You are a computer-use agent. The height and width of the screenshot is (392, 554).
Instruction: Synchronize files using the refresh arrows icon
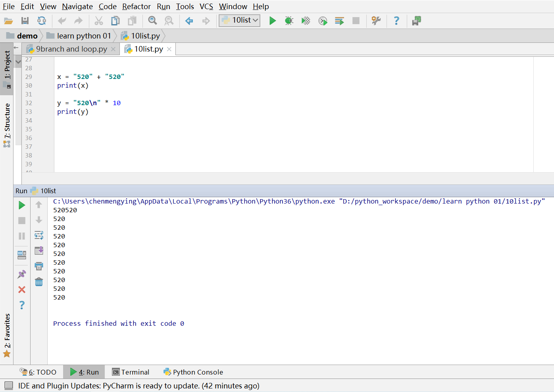pyautogui.click(x=41, y=21)
